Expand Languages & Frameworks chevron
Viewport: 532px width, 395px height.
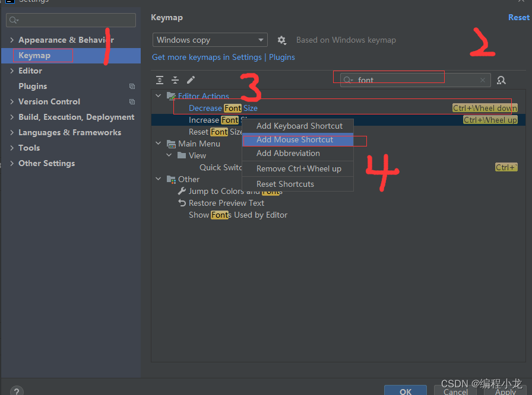coord(12,132)
